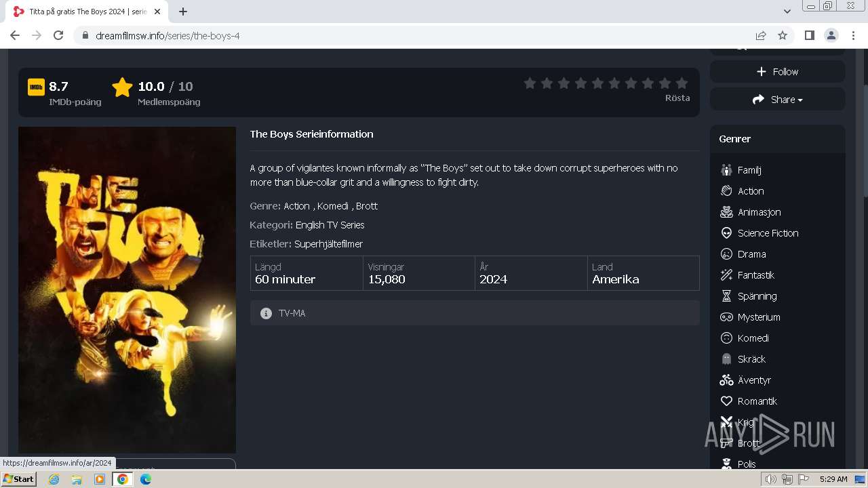Open Chrome profile avatar
The width and height of the screenshot is (868, 488).
click(x=831, y=35)
